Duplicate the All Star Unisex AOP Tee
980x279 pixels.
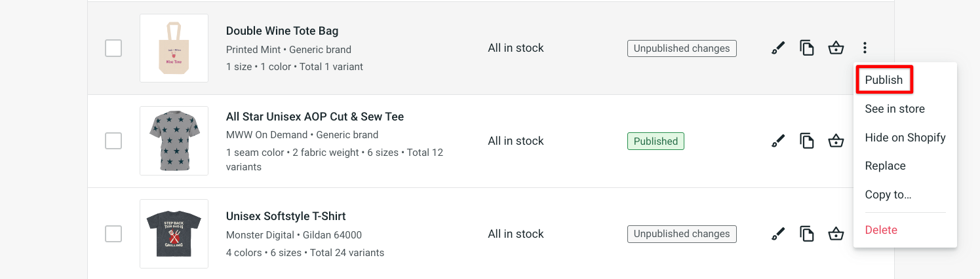[807, 141]
